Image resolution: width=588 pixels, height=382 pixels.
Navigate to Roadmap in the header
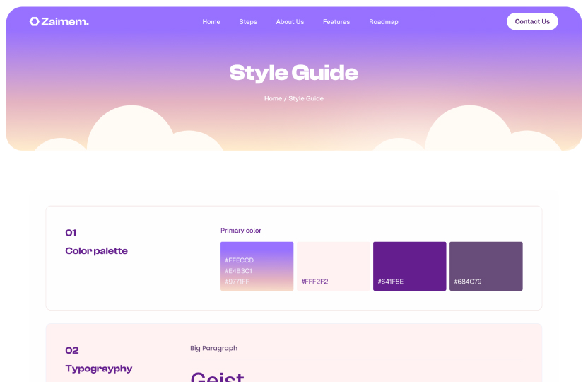[x=384, y=22]
